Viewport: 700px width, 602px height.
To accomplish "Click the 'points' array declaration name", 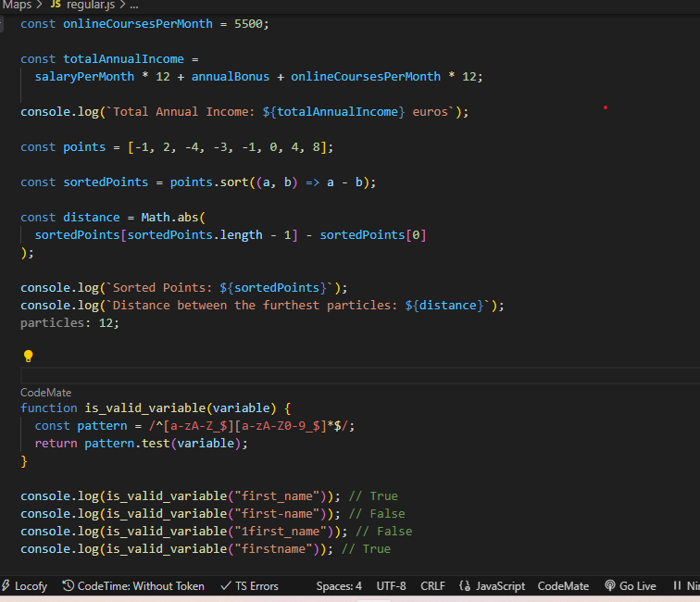I will [x=84, y=147].
